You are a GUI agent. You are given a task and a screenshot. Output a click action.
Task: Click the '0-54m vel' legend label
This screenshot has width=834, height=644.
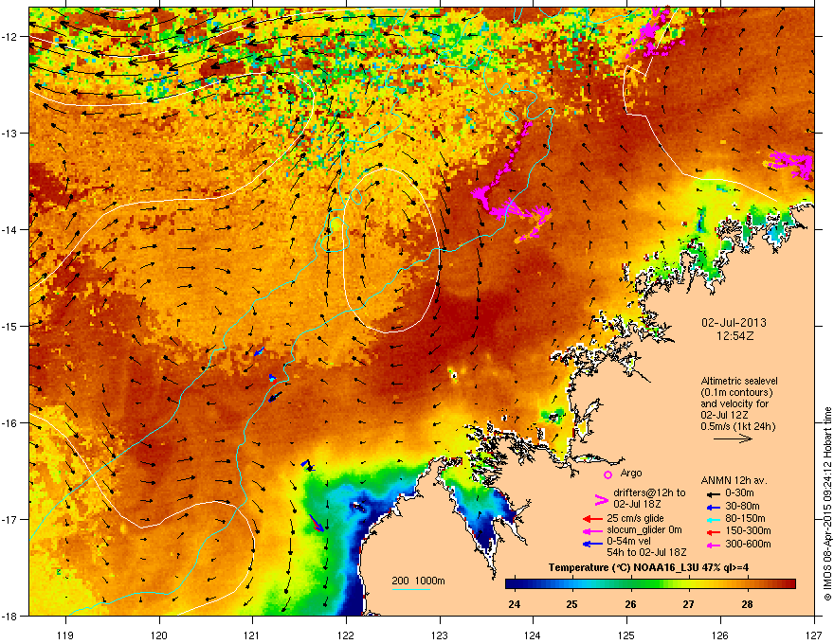628,542
